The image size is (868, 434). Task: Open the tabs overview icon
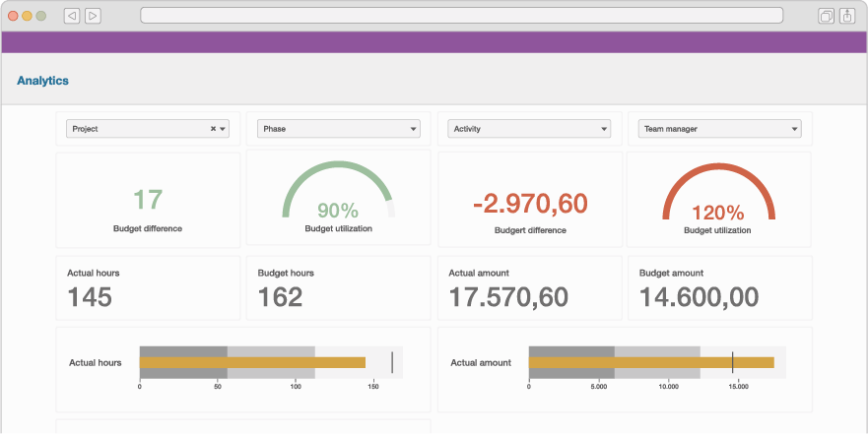826,16
